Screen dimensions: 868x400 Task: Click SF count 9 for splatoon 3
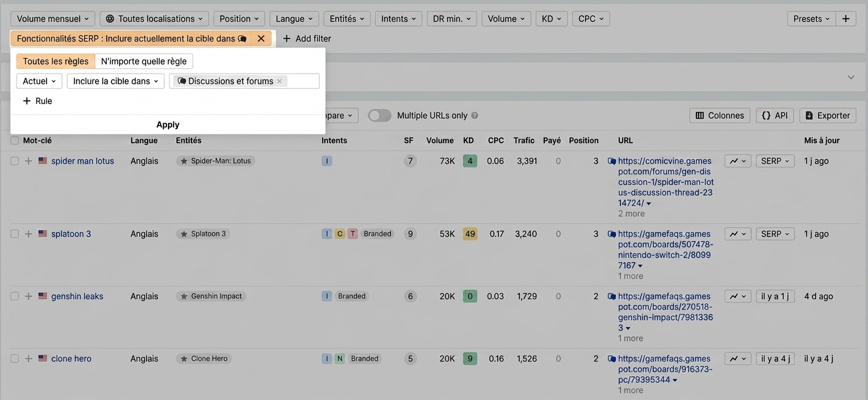pos(410,234)
